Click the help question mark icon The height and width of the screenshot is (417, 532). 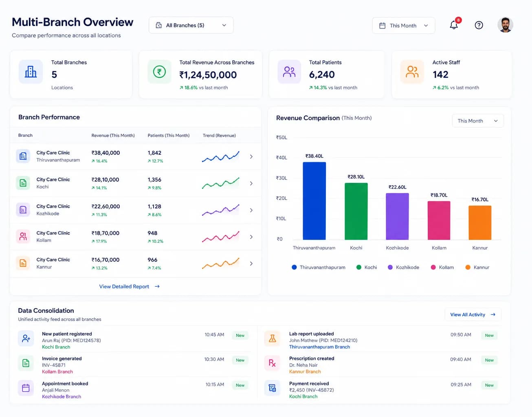coord(479,25)
